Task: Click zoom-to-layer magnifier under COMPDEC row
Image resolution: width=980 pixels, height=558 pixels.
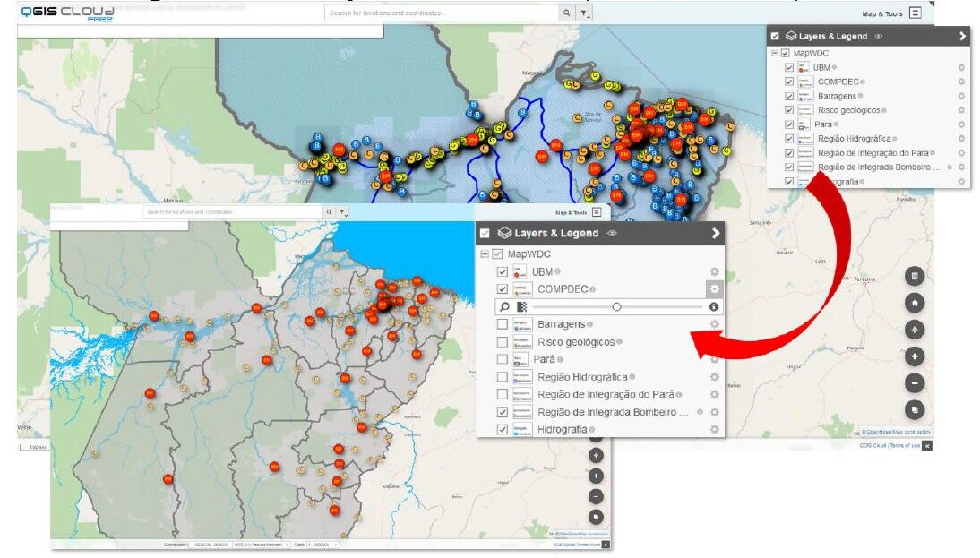Action: 504,307
